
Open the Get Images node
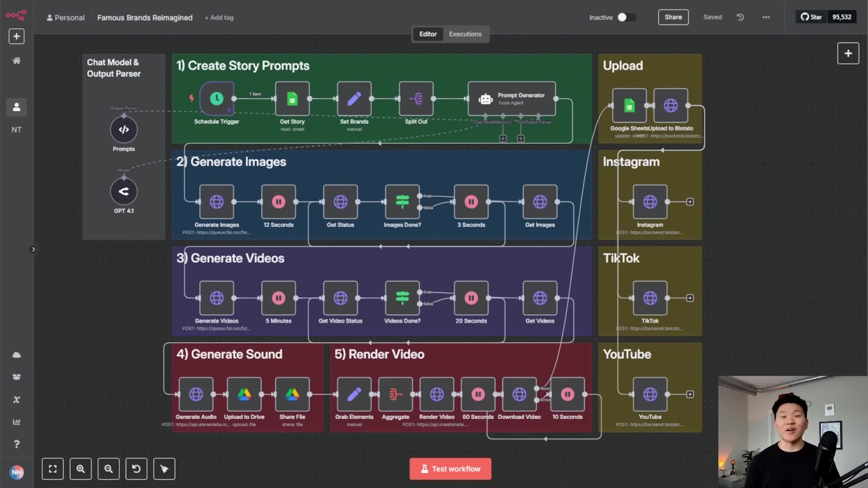(540, 201)
